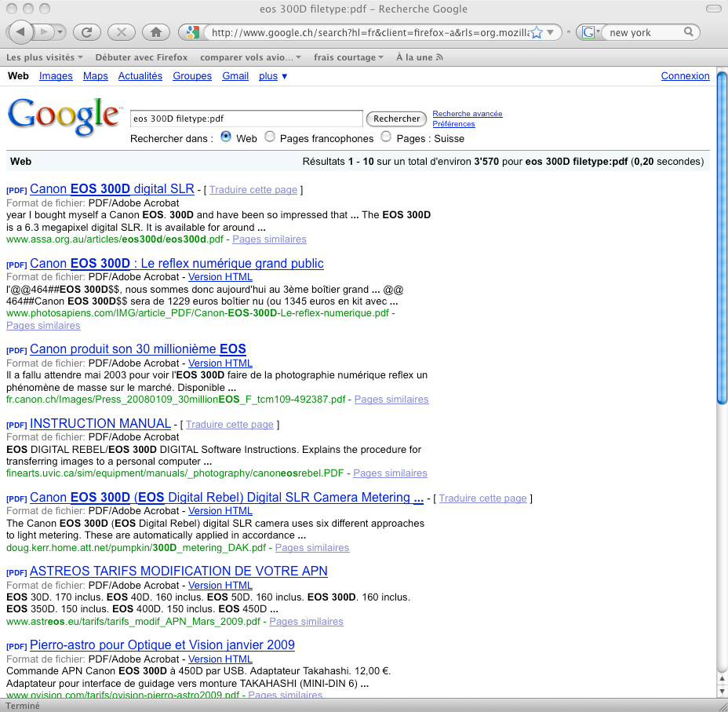
Task: Go forward with the Forward arrow button
Action: [x=44, y=32]
